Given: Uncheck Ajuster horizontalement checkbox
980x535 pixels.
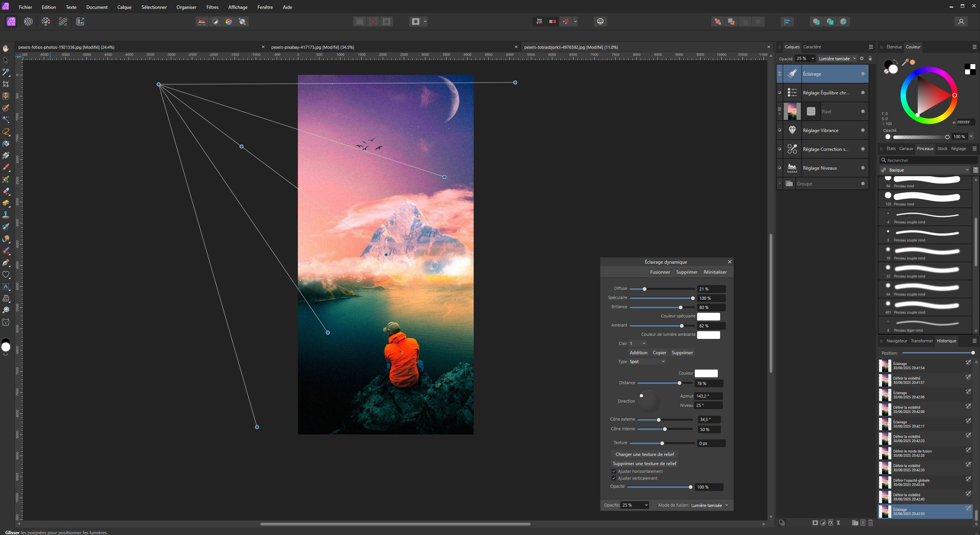Looking at the screenshot, I should click(x=614, y=471).
